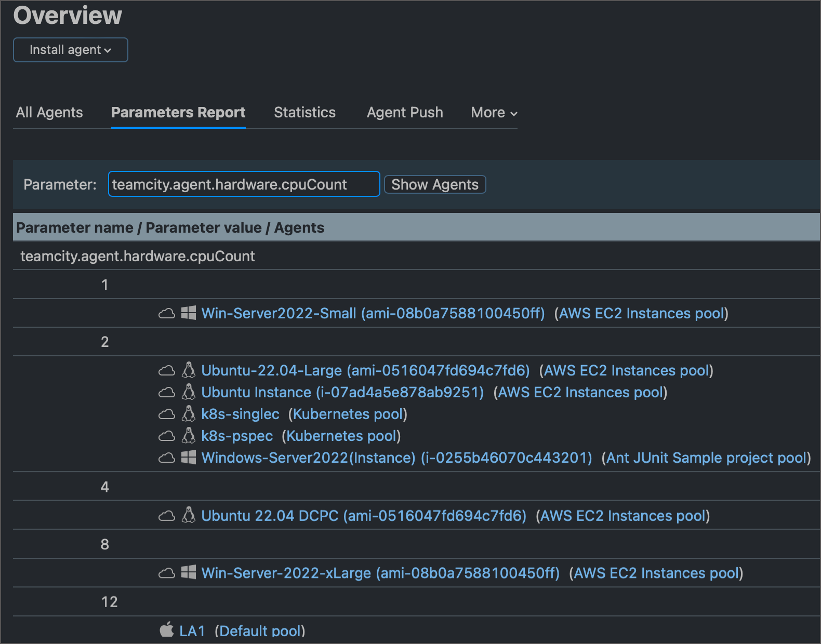This screenshot has height=644, width=821.
Task: Click the Linux icon beside k8s-pspec
Action: (188, 436)
